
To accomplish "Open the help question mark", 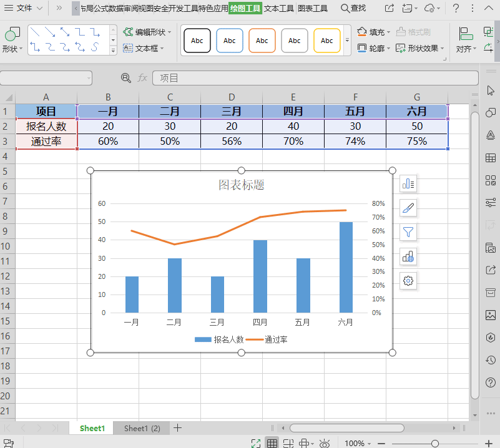I will pyautogui.click(x=456, y=8).
